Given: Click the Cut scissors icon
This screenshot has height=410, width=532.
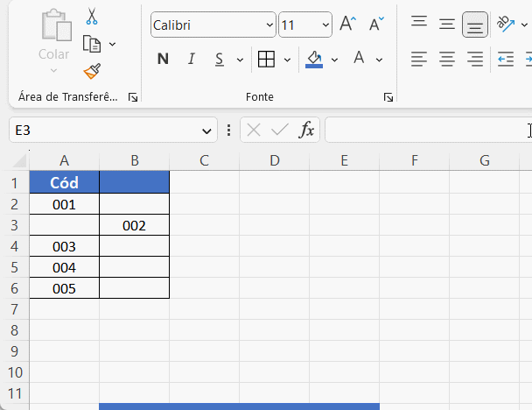Looking at the screenshot, I should click(92, 17).
